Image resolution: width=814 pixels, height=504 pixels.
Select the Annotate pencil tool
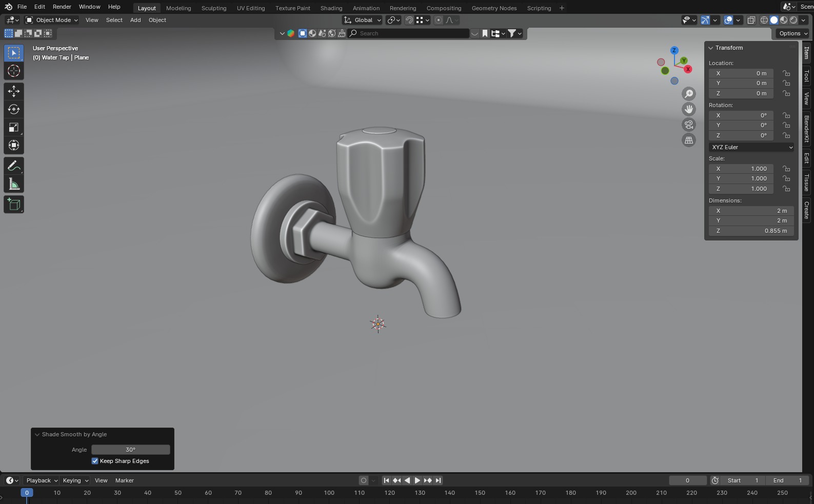click(14, 166)
